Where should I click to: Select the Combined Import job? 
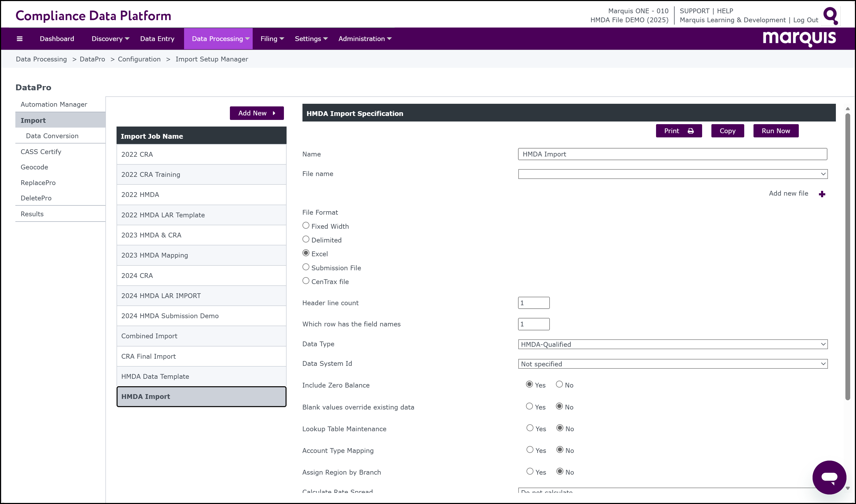(201, 336)
